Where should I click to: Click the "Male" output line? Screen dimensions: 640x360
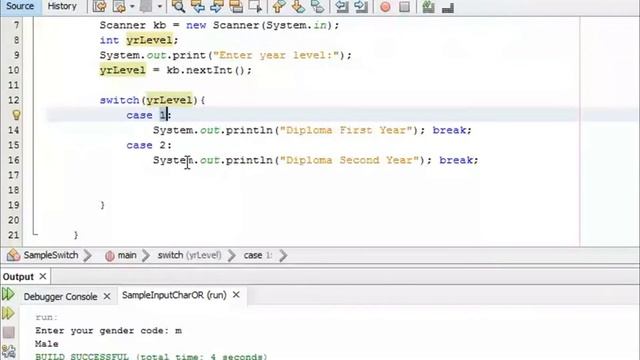coord(47,344)
